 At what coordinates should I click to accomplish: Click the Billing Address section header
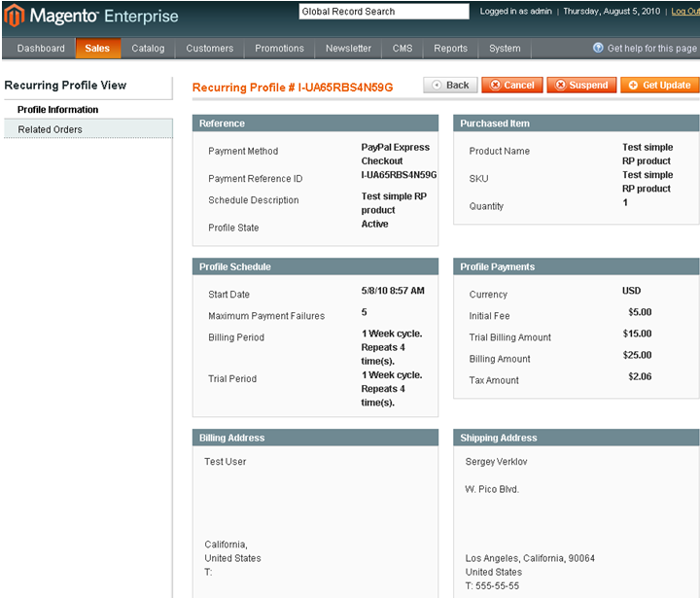coord(315,438)
